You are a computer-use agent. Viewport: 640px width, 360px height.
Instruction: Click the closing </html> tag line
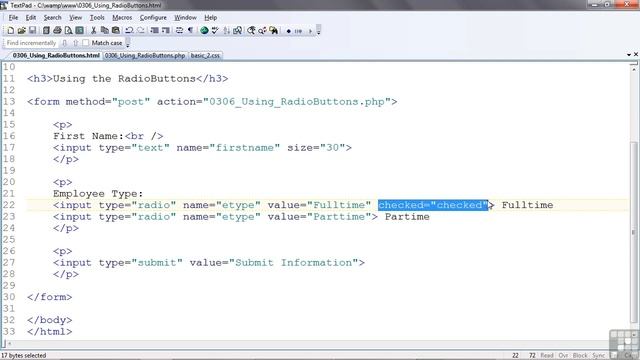49,331
